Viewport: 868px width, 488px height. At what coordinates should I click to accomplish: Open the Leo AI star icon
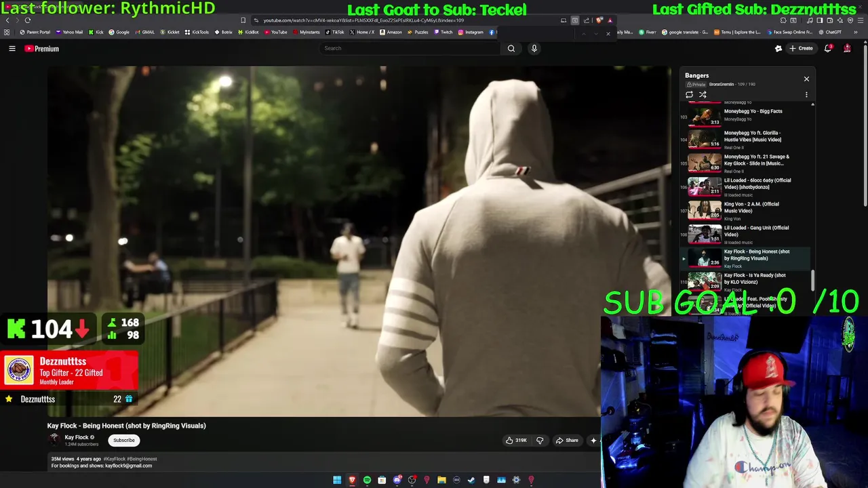[x=840, y=20]
